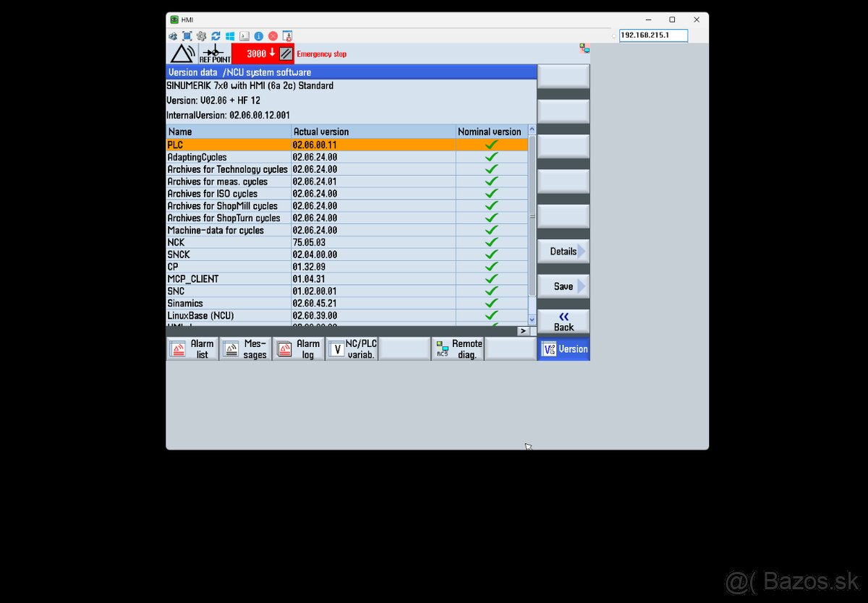
Task: Click the settings gear icon in the toolbar
Action: point(201,35)
